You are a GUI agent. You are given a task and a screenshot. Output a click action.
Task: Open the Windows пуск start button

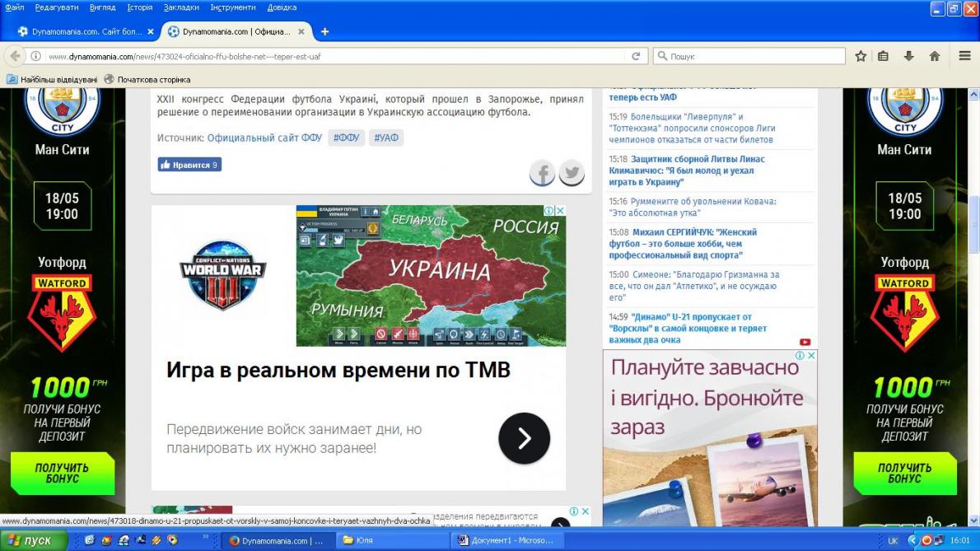click(x=31, y=540)
